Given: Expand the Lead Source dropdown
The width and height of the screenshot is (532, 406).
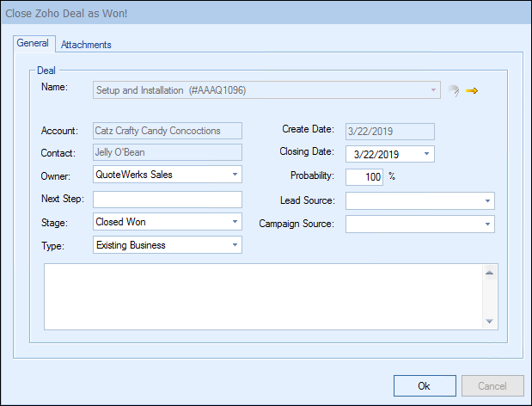Looking at the screenshot, I should pos(487,201).
